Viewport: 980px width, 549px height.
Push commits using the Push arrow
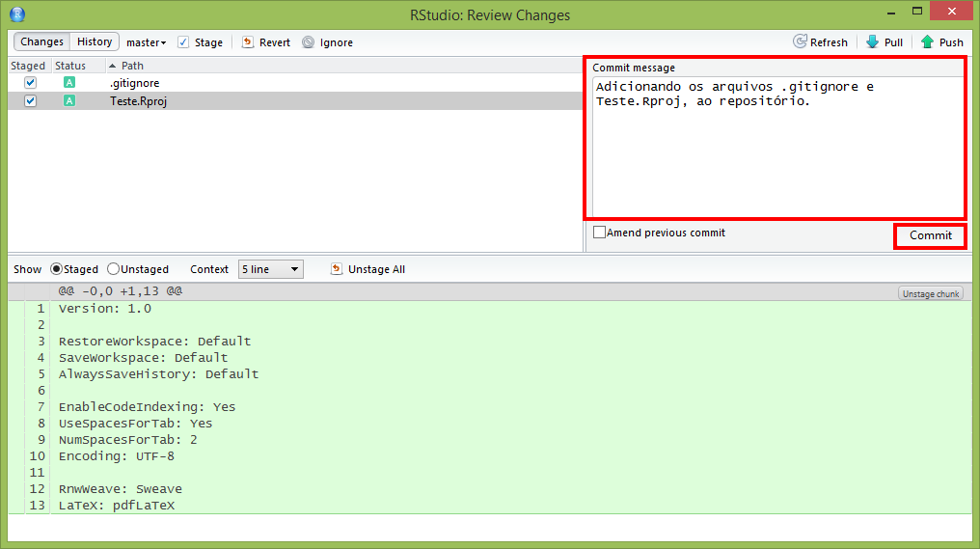[927, 41]
